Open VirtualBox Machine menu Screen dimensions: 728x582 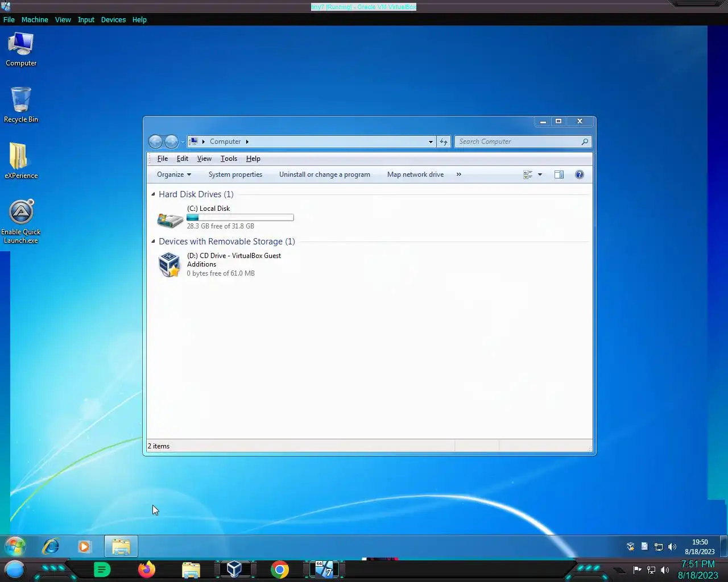pyautogui.click(x=35, y=19)
